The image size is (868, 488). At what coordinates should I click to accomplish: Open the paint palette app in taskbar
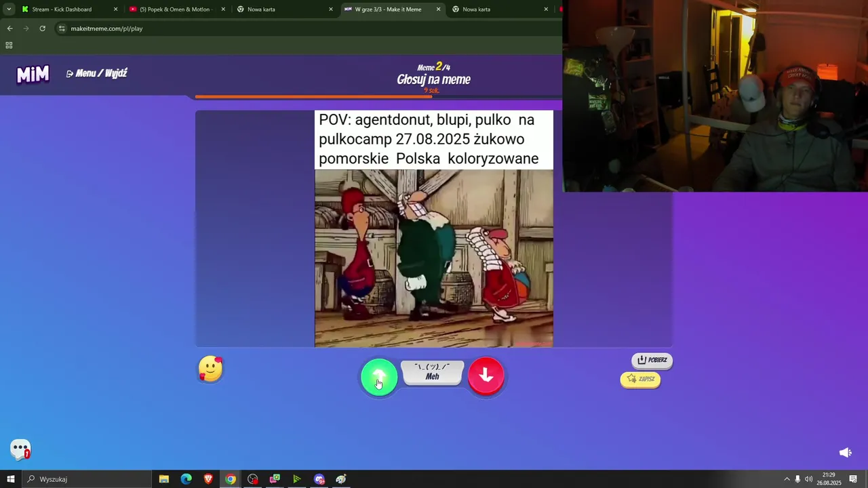coord(341,479)
